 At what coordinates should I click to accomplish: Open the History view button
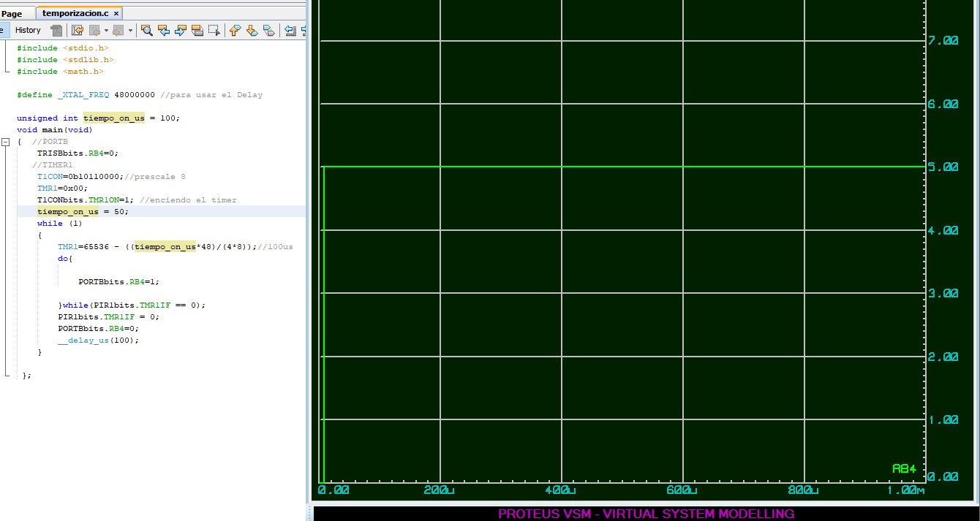[x=28, y=30]
